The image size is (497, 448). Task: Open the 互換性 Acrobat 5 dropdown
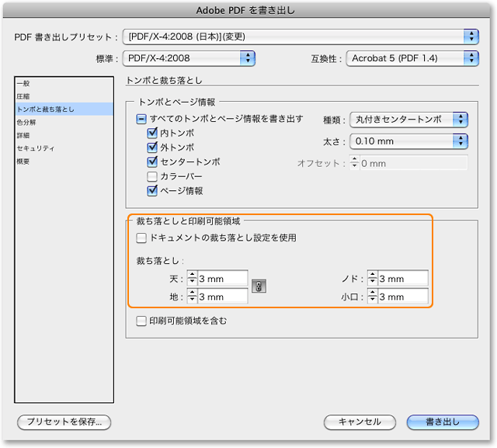[412, 57]
